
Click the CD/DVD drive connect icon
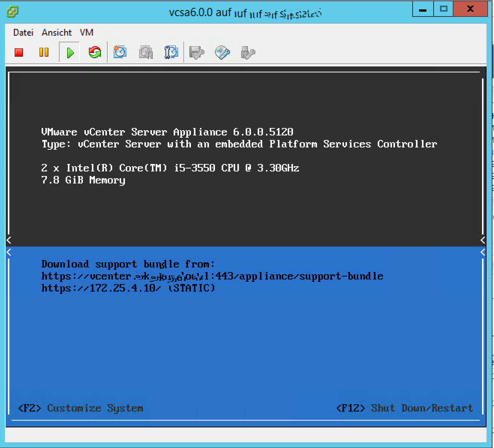[222, 53]
